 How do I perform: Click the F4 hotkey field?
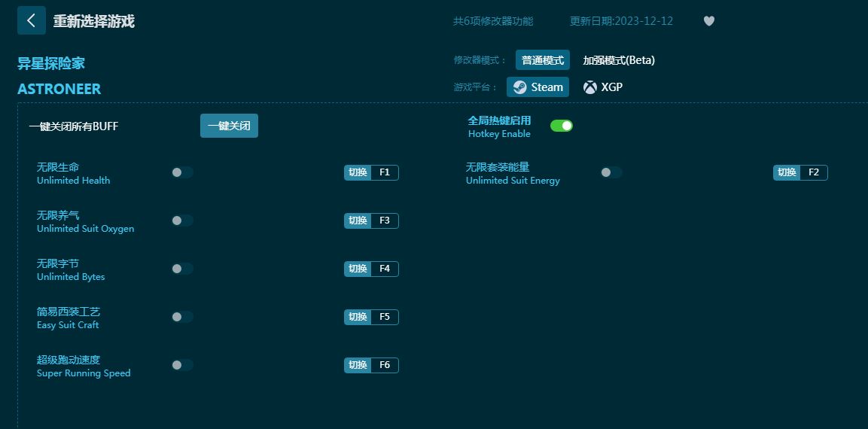click(385, 269)
